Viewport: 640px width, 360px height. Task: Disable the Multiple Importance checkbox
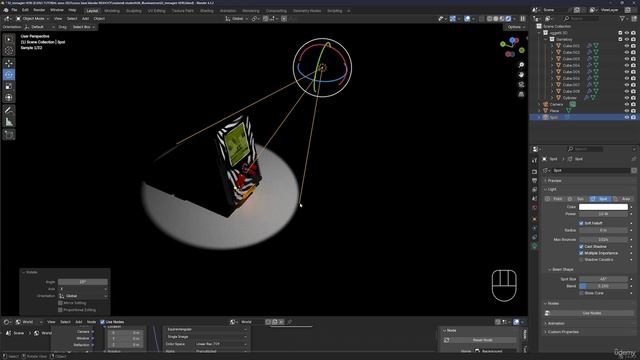click(581, 253)
